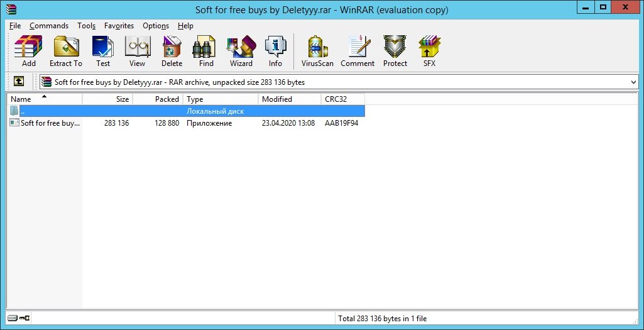
Task: Sort the list by Size column
Action: [107, 99]
